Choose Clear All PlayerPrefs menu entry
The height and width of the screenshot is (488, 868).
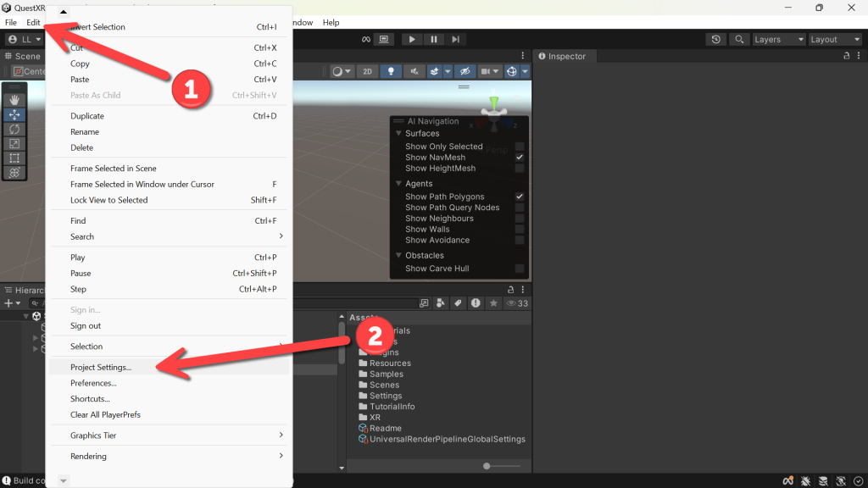(169, 414)
